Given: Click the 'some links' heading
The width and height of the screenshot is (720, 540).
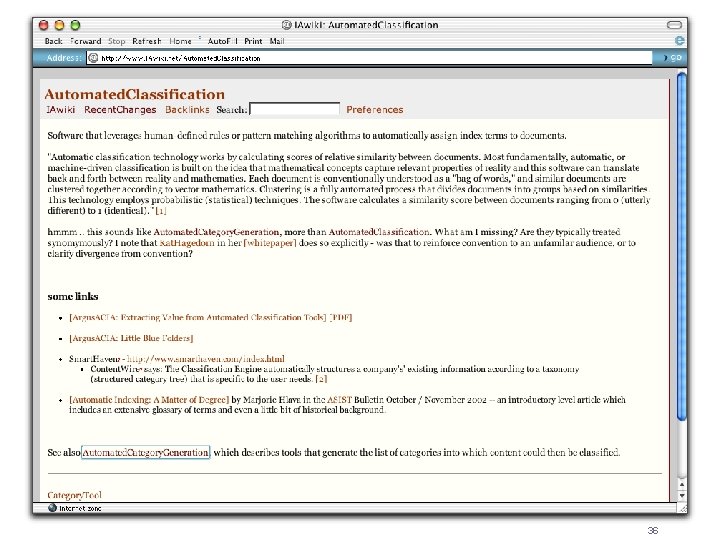Looking at the screenshot, I should click(x=73, y=297).
